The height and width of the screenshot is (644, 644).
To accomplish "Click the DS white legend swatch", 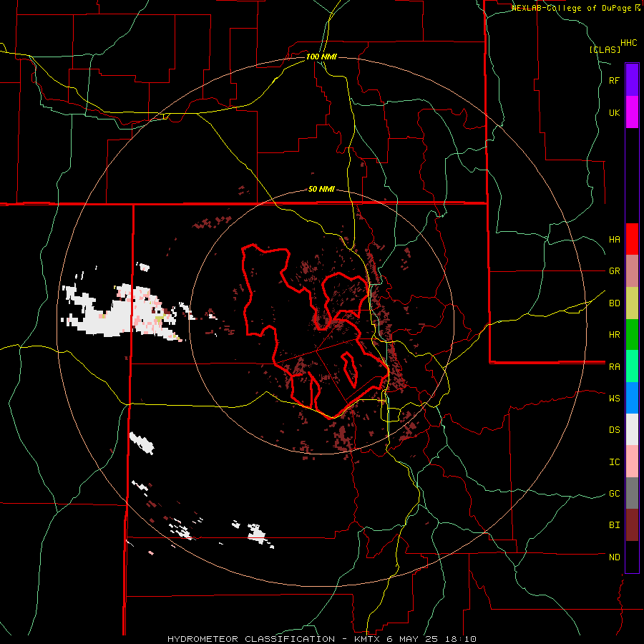I will (x=632, y=429).
